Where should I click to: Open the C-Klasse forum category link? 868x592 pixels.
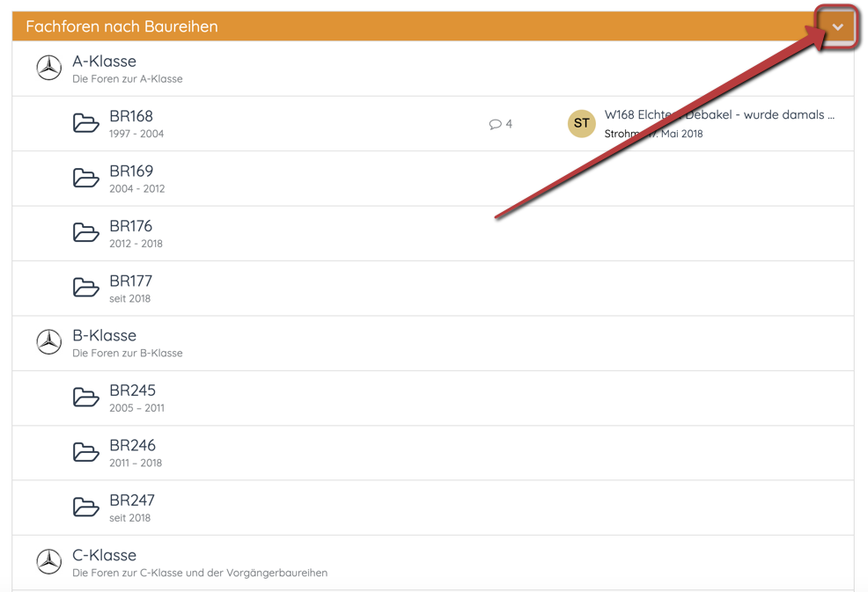[104, 555]
